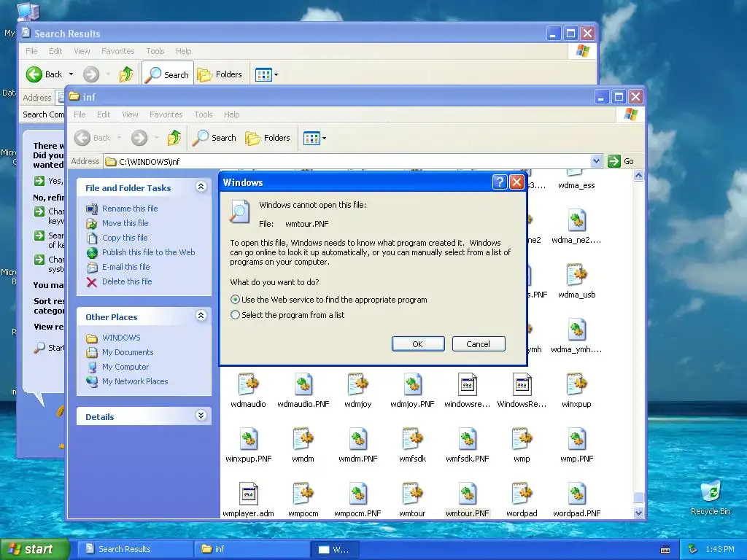Click the Up folder icon in inf toolbar
The width and height of the screenshot is (747, 560).
coord(174,138)
